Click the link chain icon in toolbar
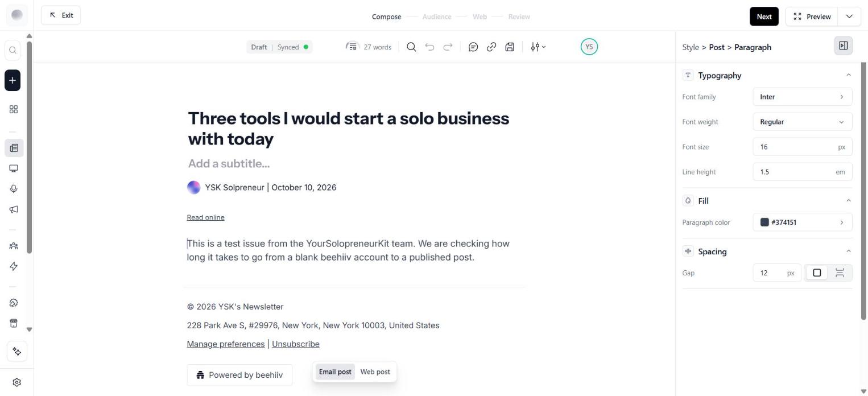This screenshot has height=396, width=868. [491, 47]
